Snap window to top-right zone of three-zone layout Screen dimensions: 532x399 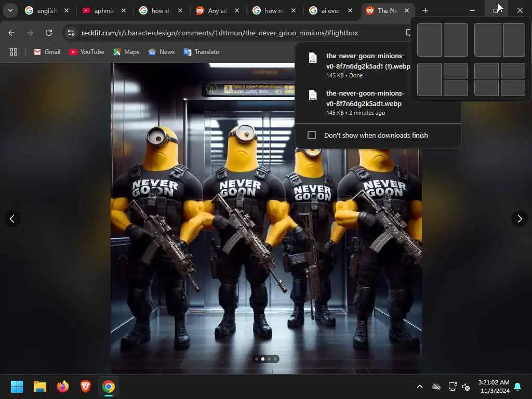456,71
